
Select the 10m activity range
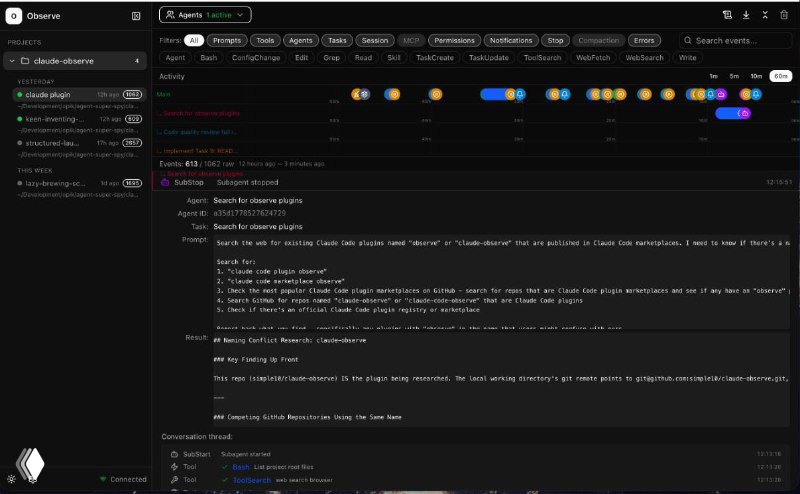tap(756, 76)
